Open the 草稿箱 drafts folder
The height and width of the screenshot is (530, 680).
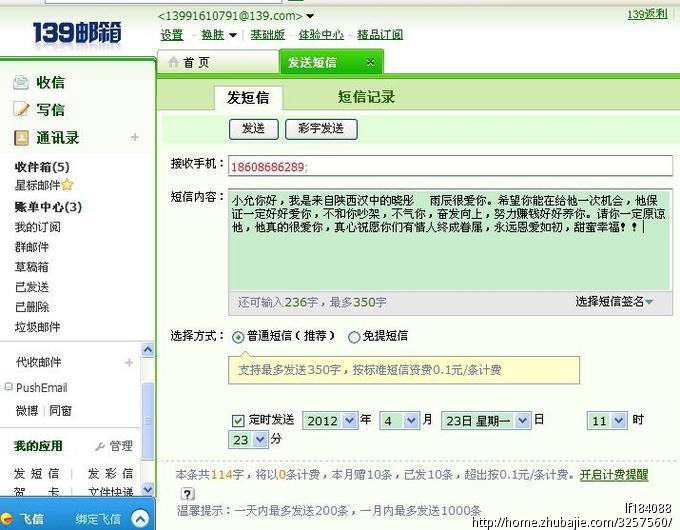point(32,267)
